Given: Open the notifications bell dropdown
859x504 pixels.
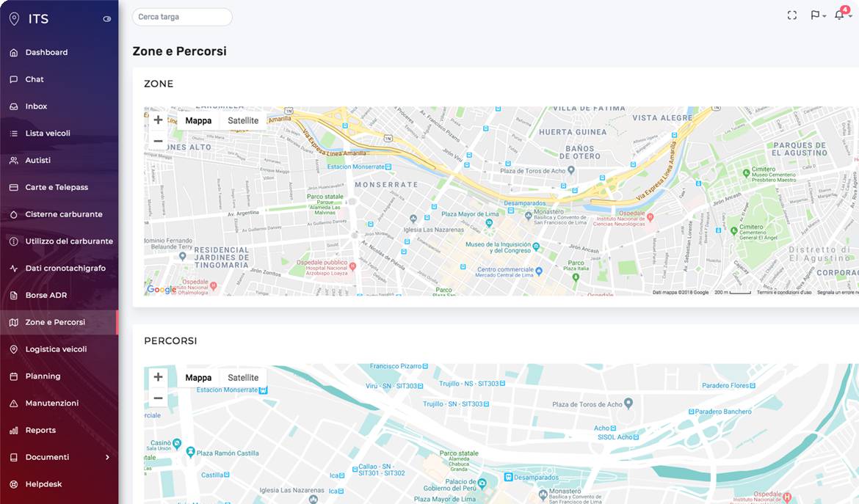Looking at the screenshot, I should click(843, 14).
